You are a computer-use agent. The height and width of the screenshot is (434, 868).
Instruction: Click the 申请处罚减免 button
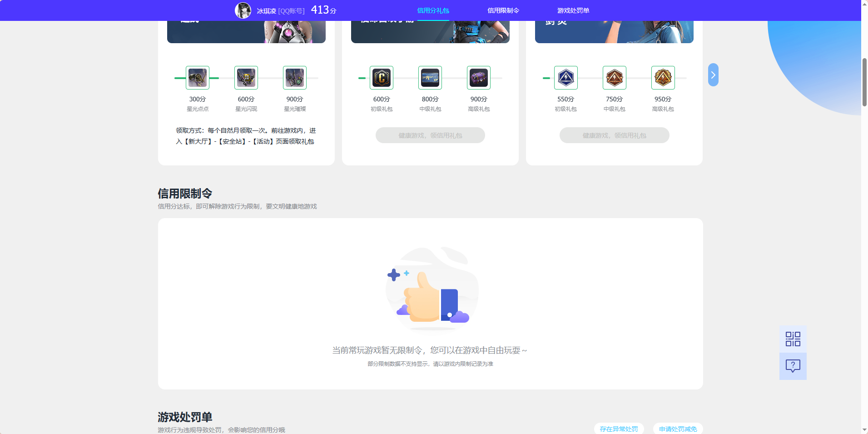pyautogui.click(x=678, y=429)
